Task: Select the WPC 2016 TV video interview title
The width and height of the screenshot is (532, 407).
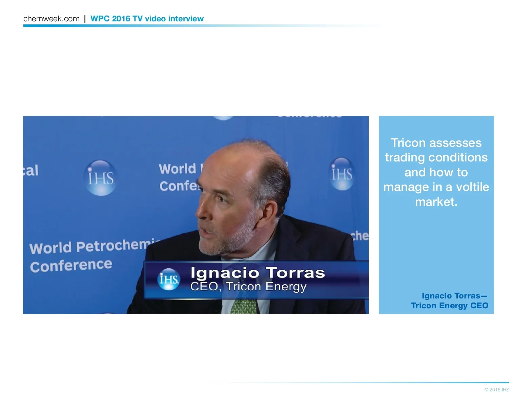Action: pyautogui.click(x=147, y=19)
